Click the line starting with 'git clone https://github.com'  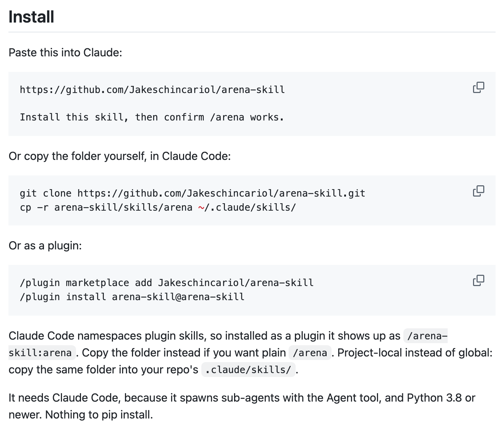click(x=193, y=193)
